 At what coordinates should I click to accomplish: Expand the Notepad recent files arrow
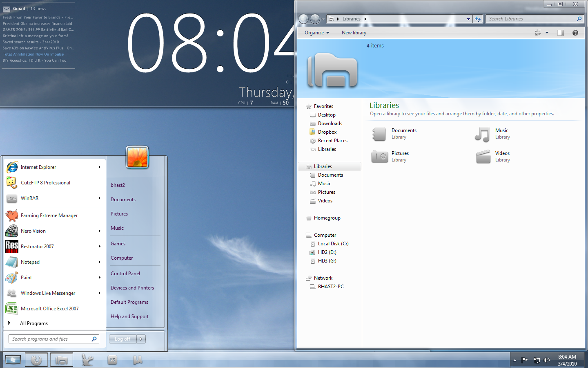(x=100, y=262)
